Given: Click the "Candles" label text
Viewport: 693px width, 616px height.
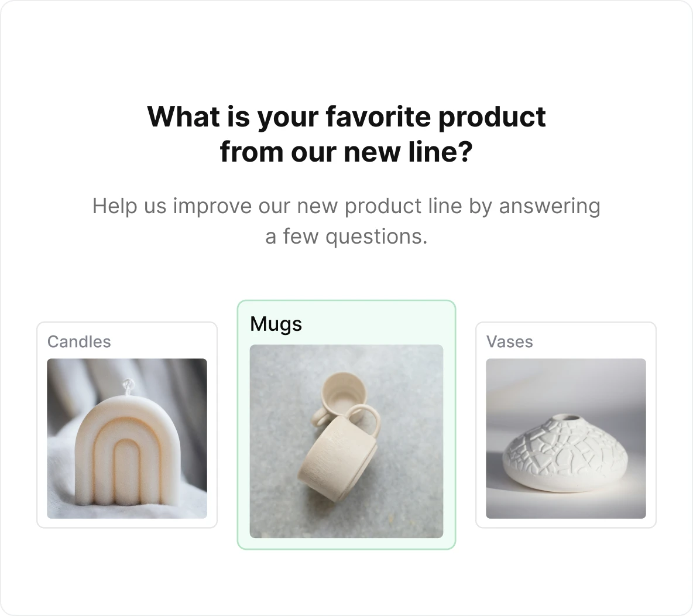Looking at the screenshot, I should 79,342.
